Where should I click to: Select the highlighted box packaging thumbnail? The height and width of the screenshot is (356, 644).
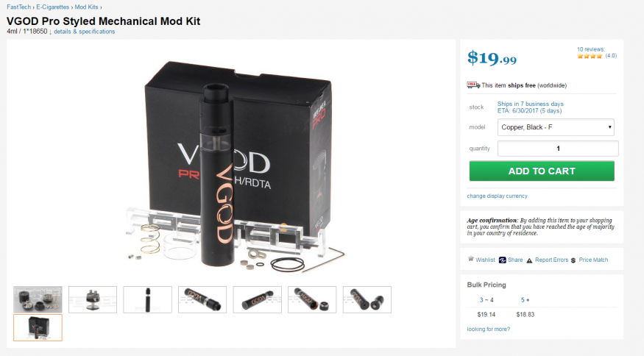tap(38, 327)
